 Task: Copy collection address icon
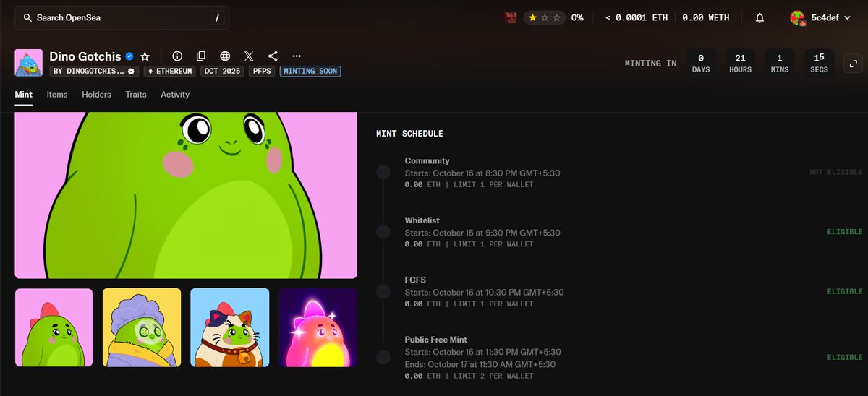201,56
